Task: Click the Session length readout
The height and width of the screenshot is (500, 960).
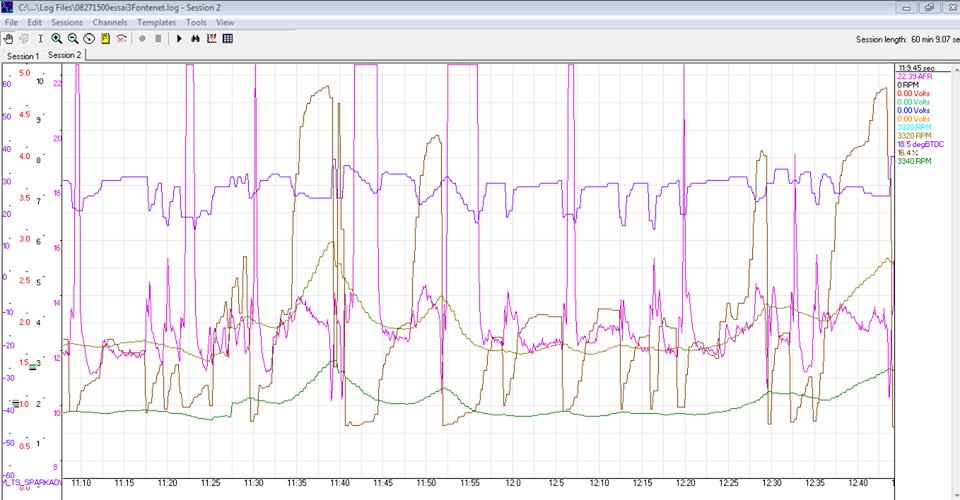Action: coord(907,39)
